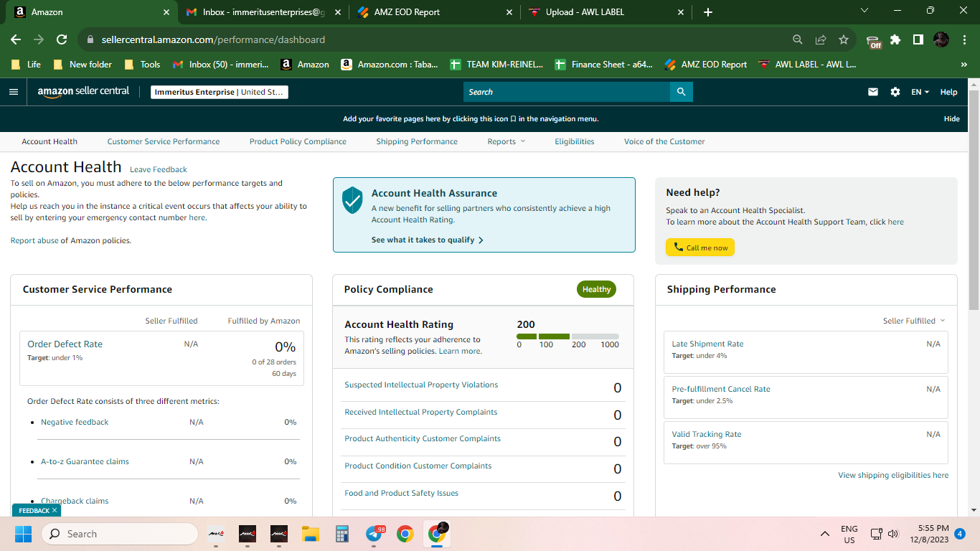Open Product Authenticity Customer Complaints
Viewport: 980px width, 551px height.
click(423, 438)
